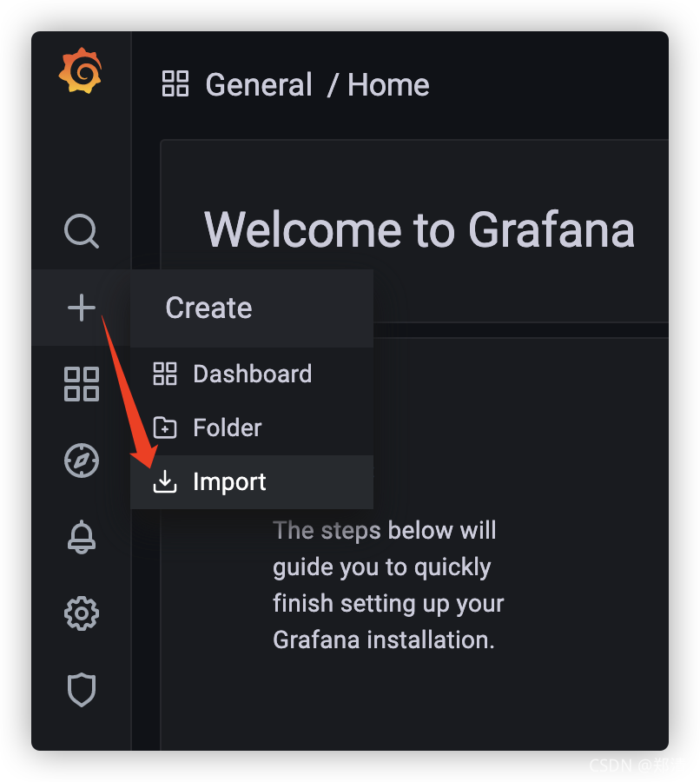
Task: Select Dashboard in the Create menu
Action: (x=252, y=374)
